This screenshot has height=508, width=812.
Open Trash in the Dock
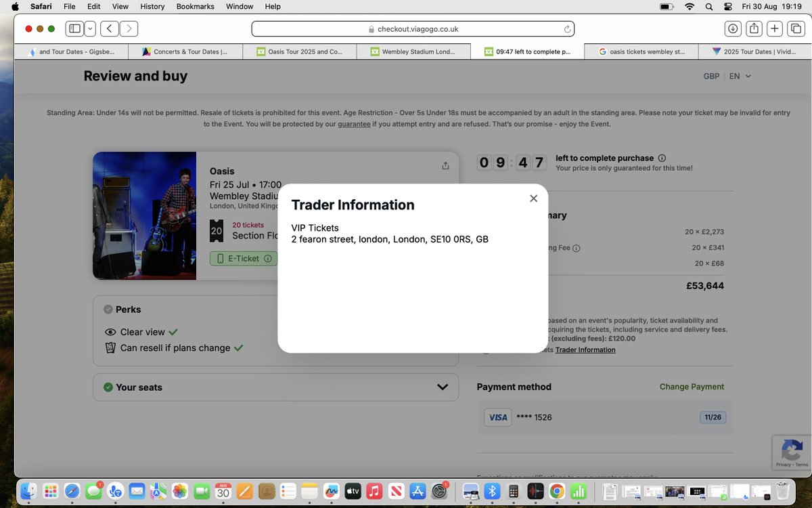click(x=783, y=491)
